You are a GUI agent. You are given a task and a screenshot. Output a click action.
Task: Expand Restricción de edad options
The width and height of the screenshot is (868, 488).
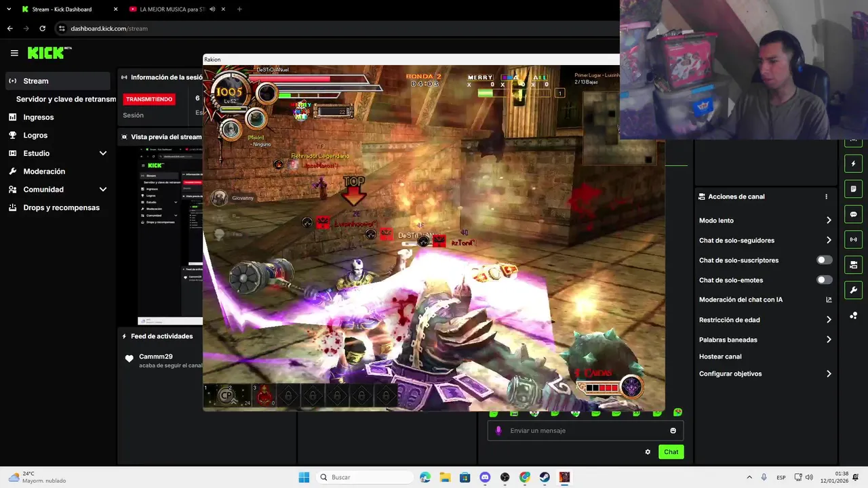(x=829, y=320)
